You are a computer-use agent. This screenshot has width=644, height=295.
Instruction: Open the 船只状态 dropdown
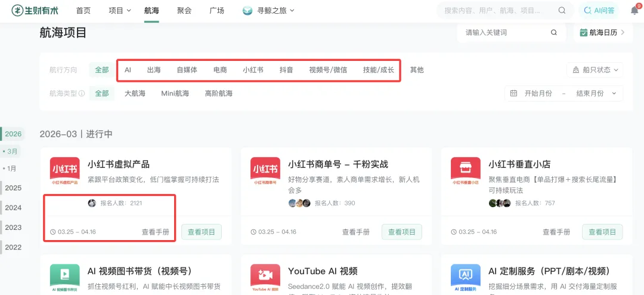pos(595,70)
